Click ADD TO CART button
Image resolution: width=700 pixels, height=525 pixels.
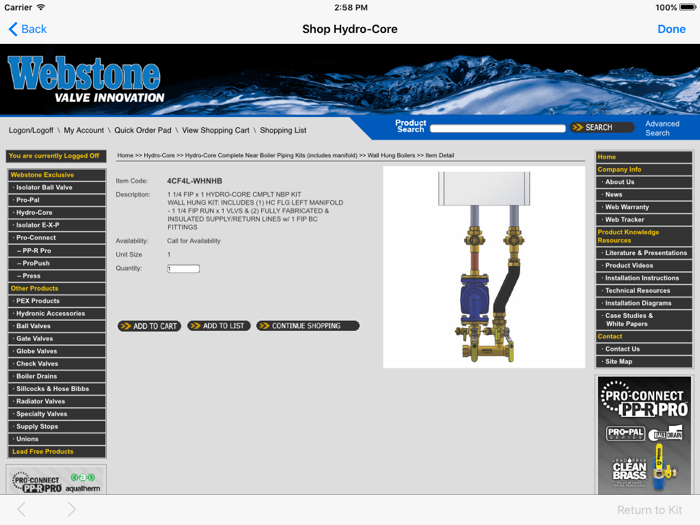click(x=149, y=326)
